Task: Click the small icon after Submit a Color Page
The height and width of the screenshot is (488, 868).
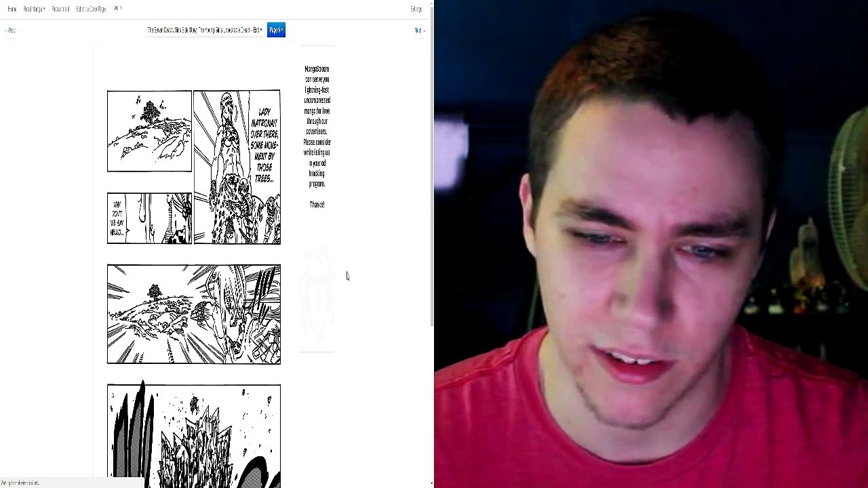Action: 117,9
